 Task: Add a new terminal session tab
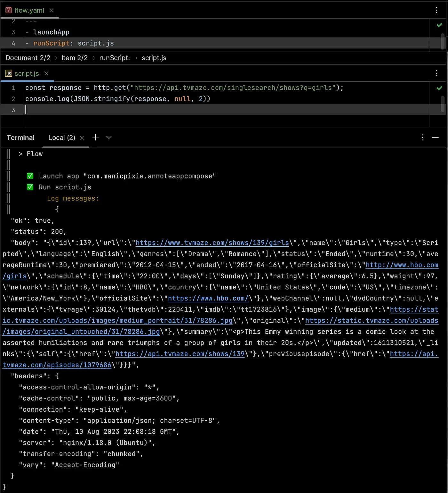(95, 137)
